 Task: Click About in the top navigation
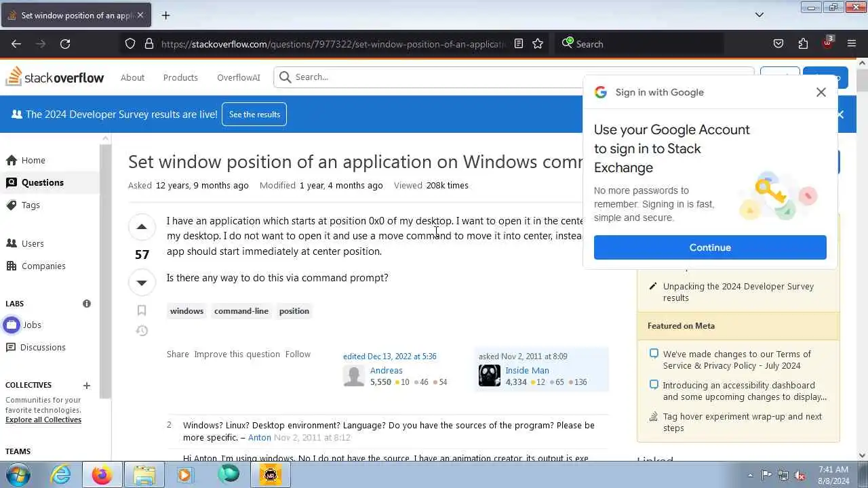click(132, 77)
